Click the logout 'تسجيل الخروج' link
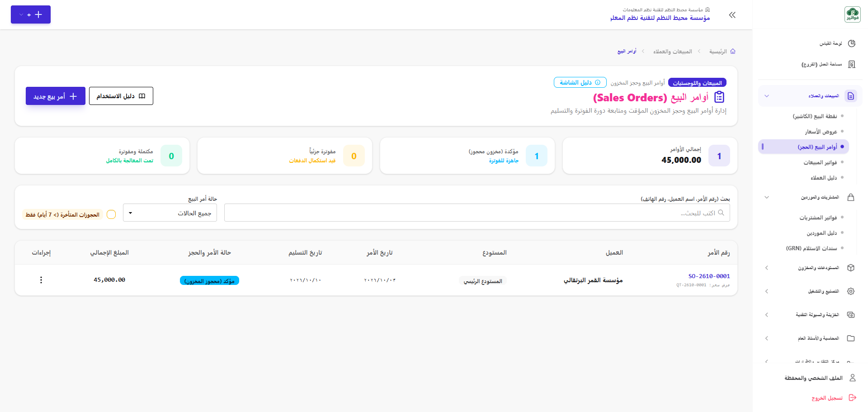 click(827, 398)
